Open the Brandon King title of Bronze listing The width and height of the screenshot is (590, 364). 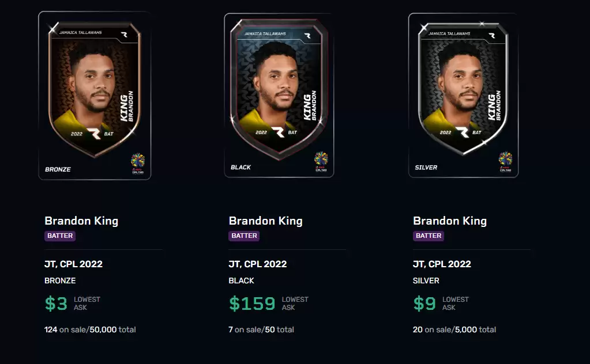81,221
